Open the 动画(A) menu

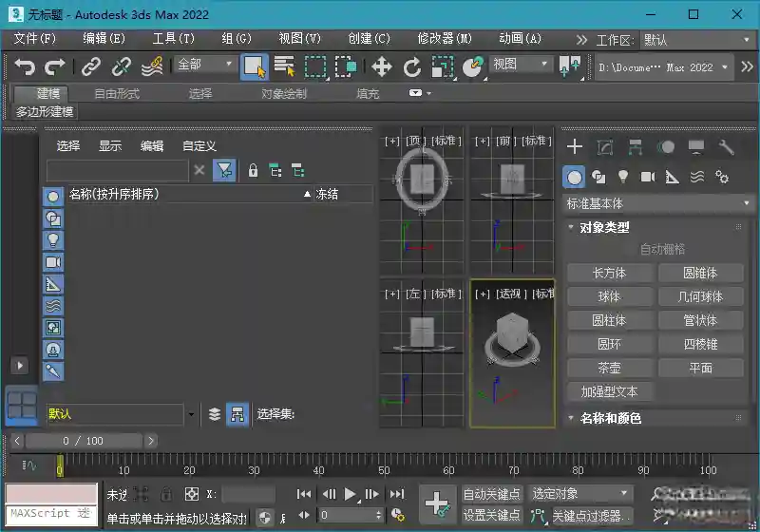pyautogui.click(x=520, y=38)
